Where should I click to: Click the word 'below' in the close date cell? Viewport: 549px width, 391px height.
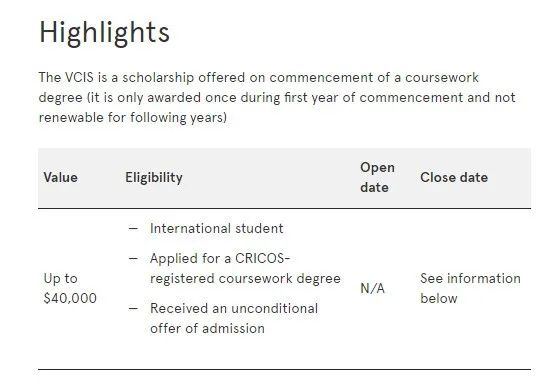point(439,299)
